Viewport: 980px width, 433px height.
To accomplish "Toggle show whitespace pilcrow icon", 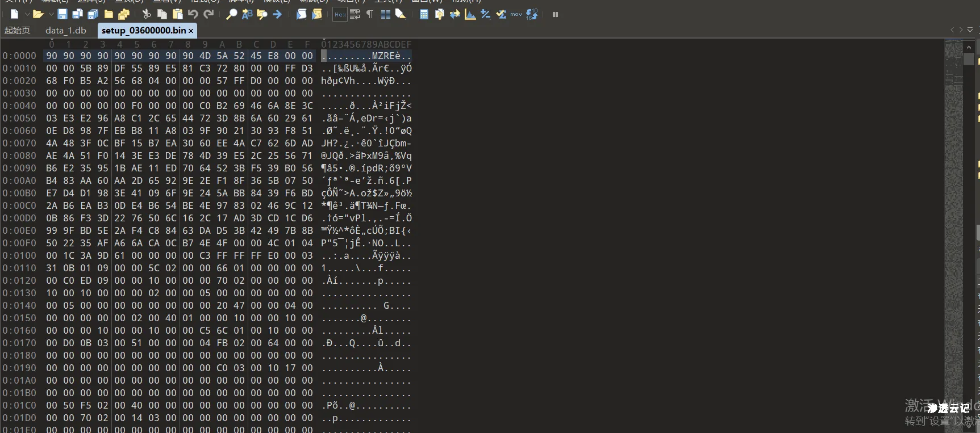I will [370, 14].
